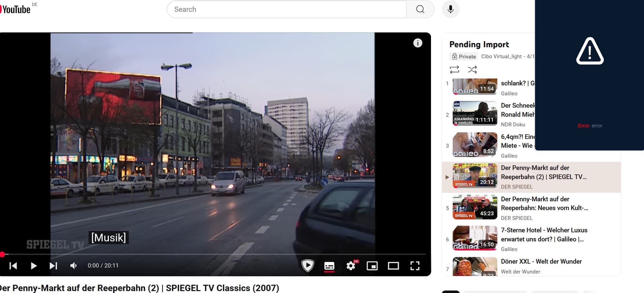This screenshot has width=644, height=293.
Task: Toggle loop playlist
Action: 454,70
